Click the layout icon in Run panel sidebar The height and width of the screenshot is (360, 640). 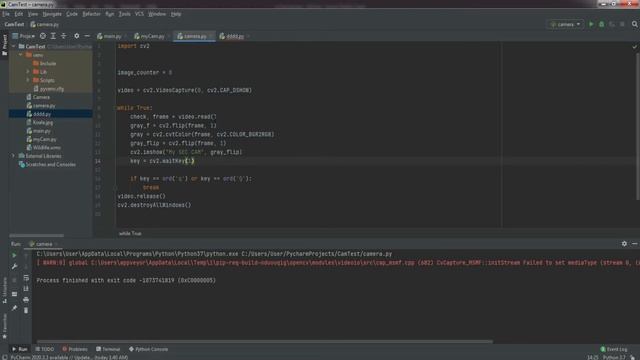(14, 294)
